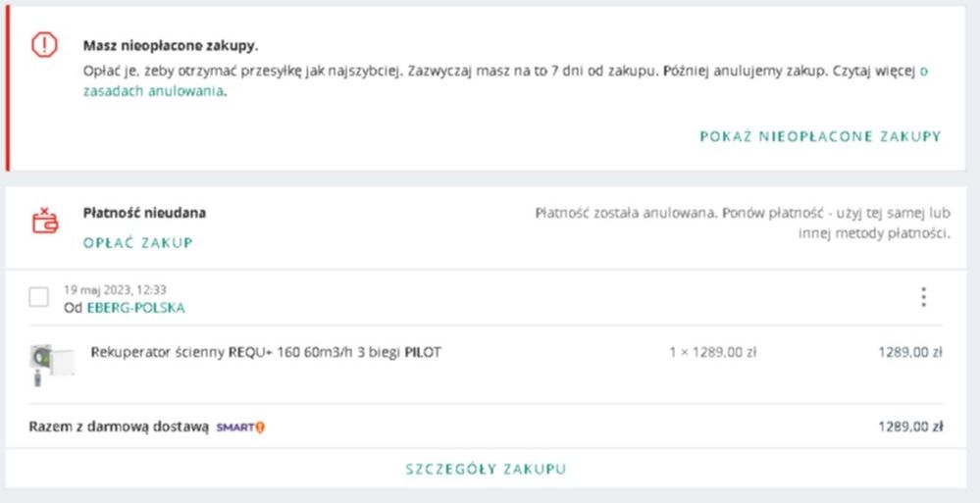Expand 'SZCZEGÓŁY ZAKUPU' purchase details

[486, 469]
